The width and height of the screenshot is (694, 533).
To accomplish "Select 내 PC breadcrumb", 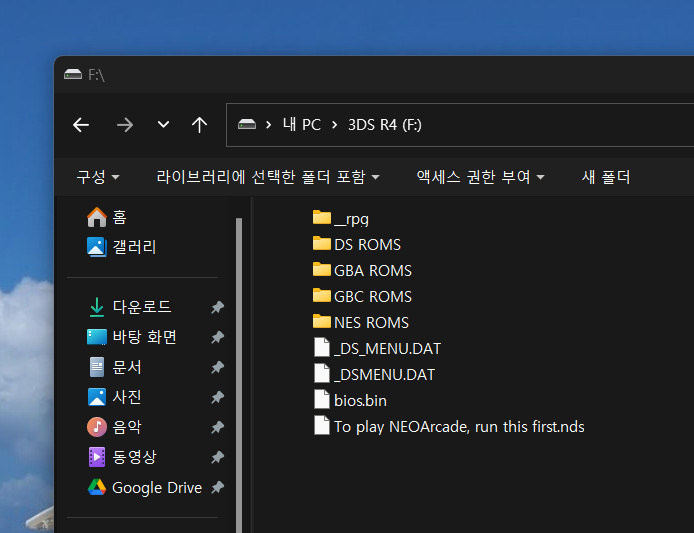I will tap(302, 125).
